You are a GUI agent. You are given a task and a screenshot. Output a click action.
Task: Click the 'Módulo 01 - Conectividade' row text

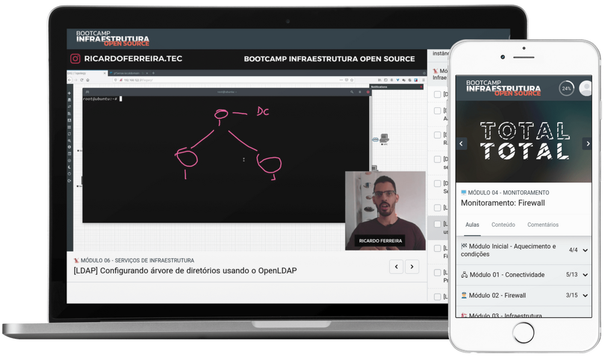(x=507, y=275)
